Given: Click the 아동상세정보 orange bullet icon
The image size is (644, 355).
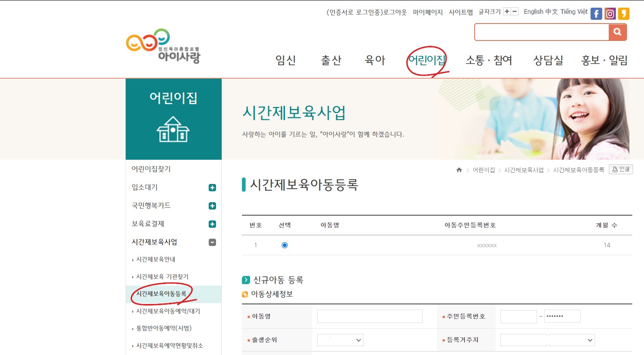Looking at the screenshot, I should pos(245,295).
